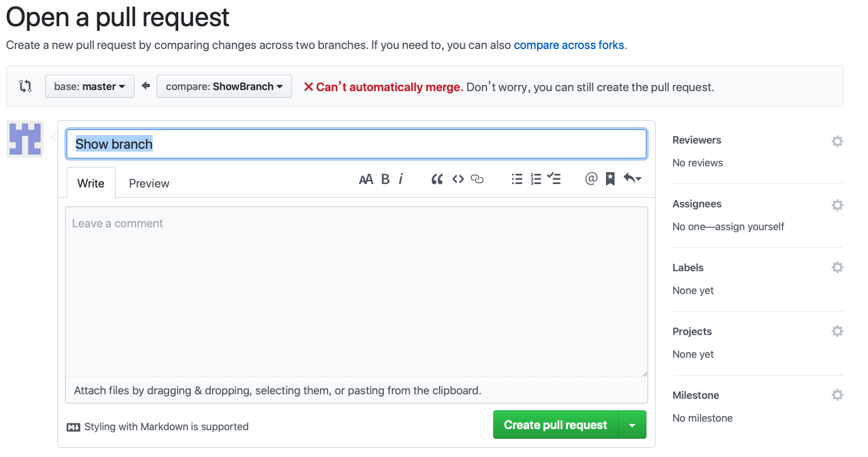
Task: Click the attach files by dragging area
Action: point(357,390)
